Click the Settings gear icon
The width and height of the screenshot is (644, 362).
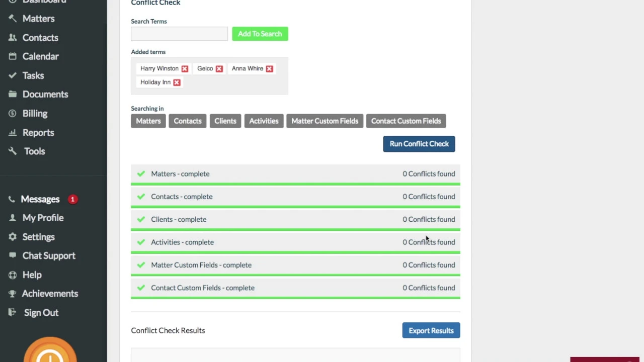pyautogui.click(x=12, y=237)
